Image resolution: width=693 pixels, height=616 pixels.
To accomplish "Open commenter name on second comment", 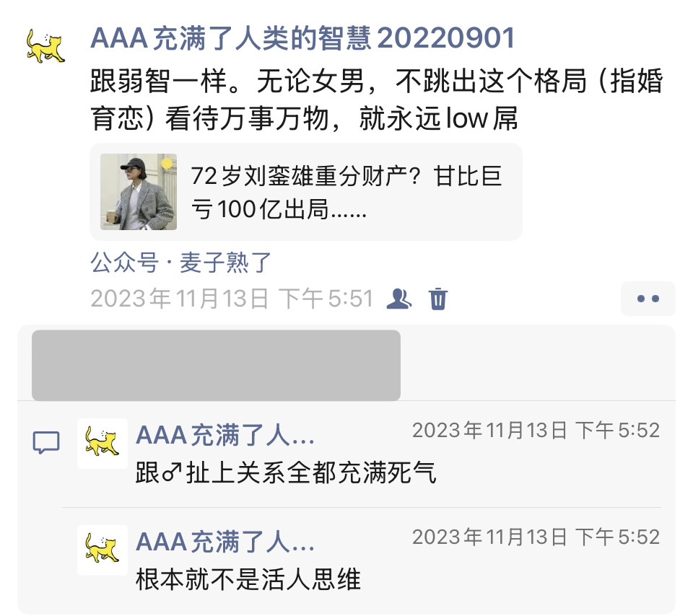I will tap(225, 542).
